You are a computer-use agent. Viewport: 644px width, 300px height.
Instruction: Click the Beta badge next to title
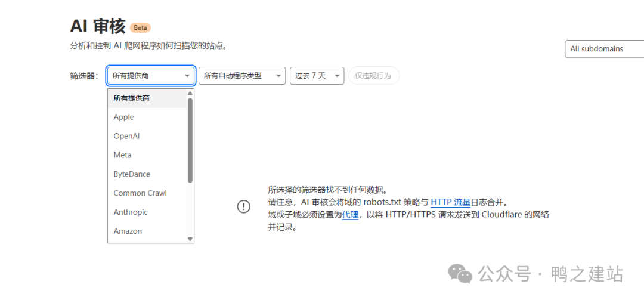(x=141, y=27)
